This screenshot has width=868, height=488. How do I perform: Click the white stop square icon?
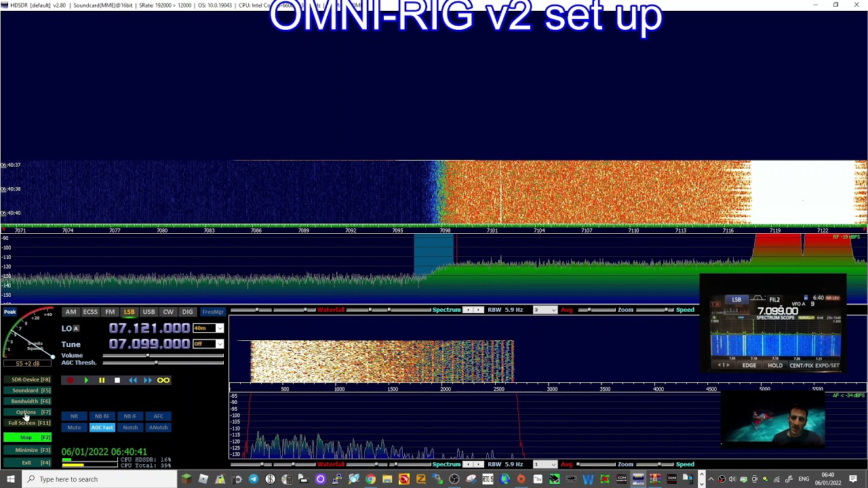click(x=117, y=380)
